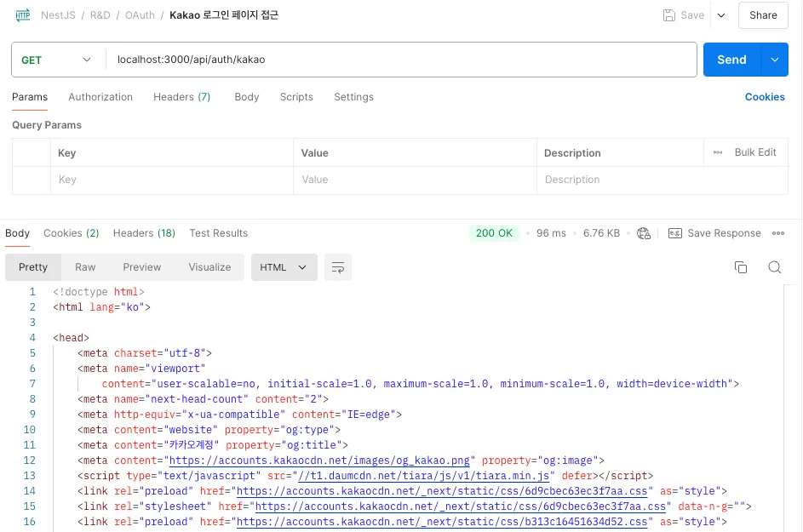Click the request URL input field

pyautogui.click(x=401, y=60)
